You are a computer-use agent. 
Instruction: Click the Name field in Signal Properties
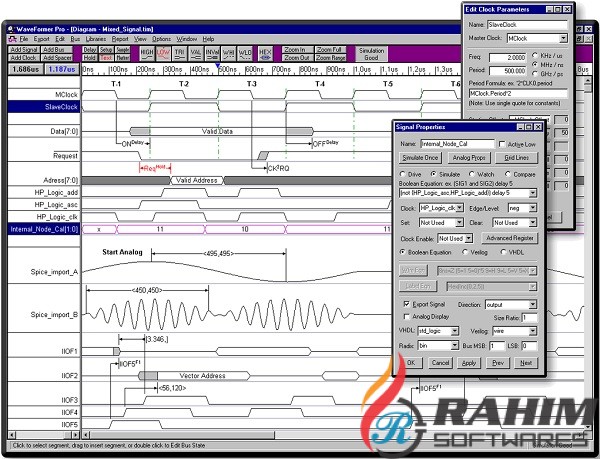(457, 144)
